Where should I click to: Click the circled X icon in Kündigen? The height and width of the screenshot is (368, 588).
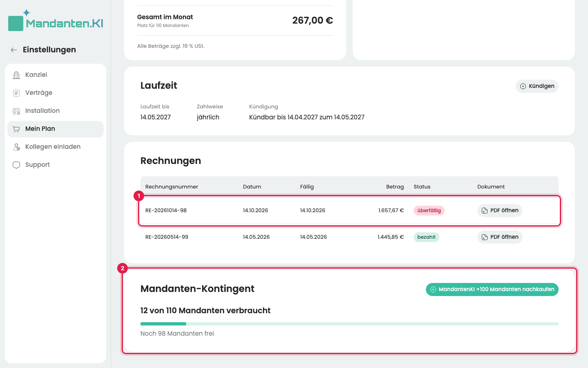coord(523,86)
